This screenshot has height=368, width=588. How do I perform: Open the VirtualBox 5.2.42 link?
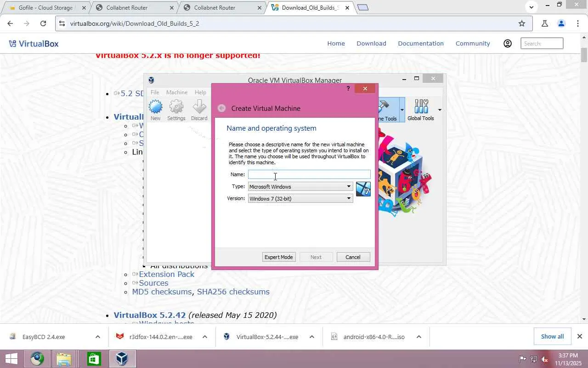point(150,315)
